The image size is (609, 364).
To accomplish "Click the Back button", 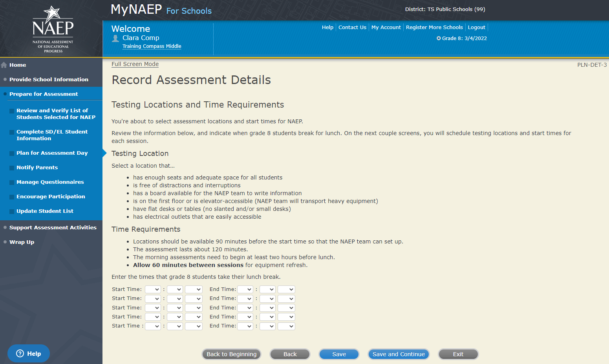I will tap(290, 354).
